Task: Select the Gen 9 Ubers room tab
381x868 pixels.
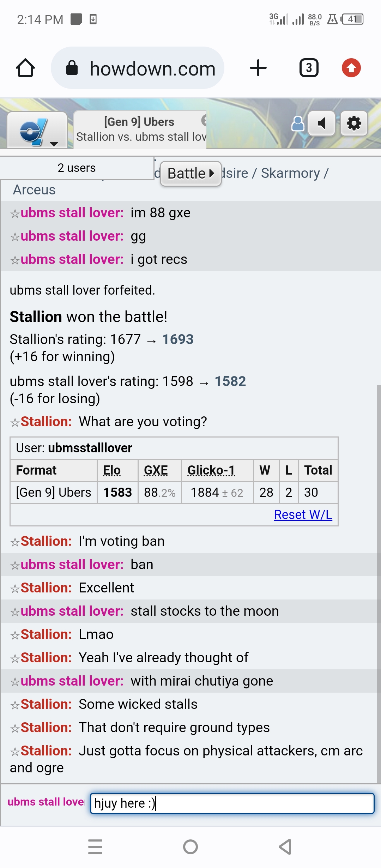Action: pyautogui.click(x=140, y=129)
